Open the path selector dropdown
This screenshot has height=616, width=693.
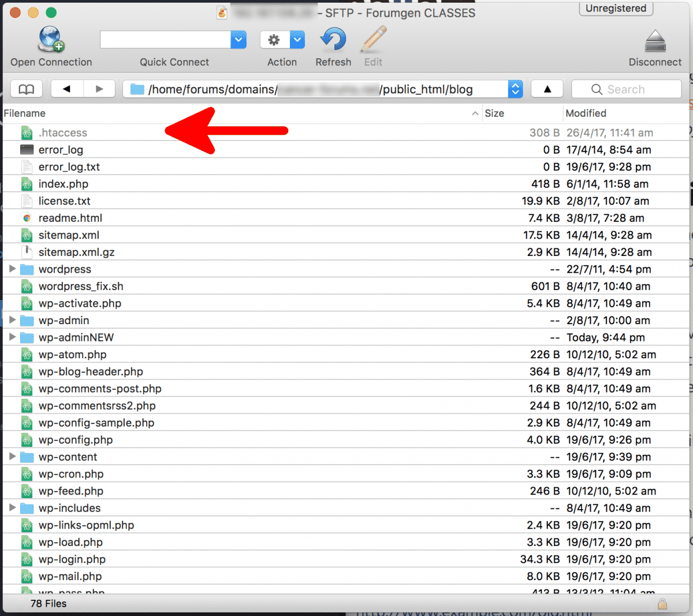(x=515, y=89)
